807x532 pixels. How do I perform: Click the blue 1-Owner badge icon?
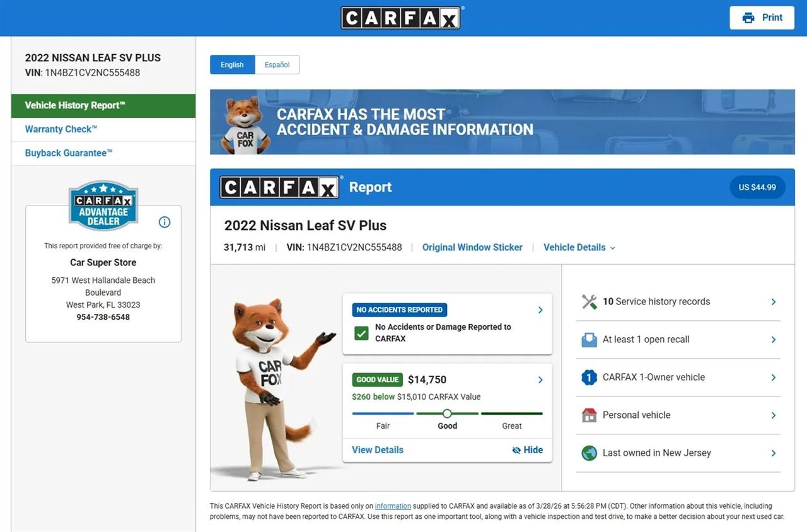(589, 378)
